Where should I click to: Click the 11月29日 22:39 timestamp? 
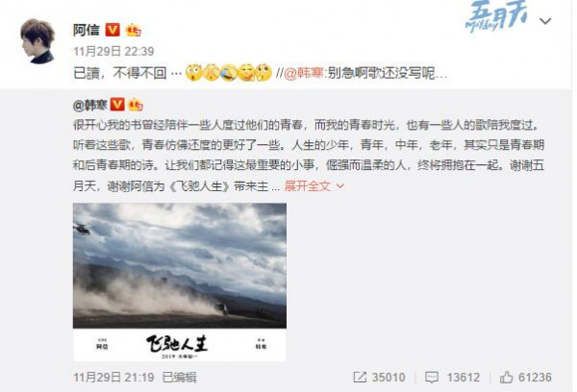click(113, 51)
